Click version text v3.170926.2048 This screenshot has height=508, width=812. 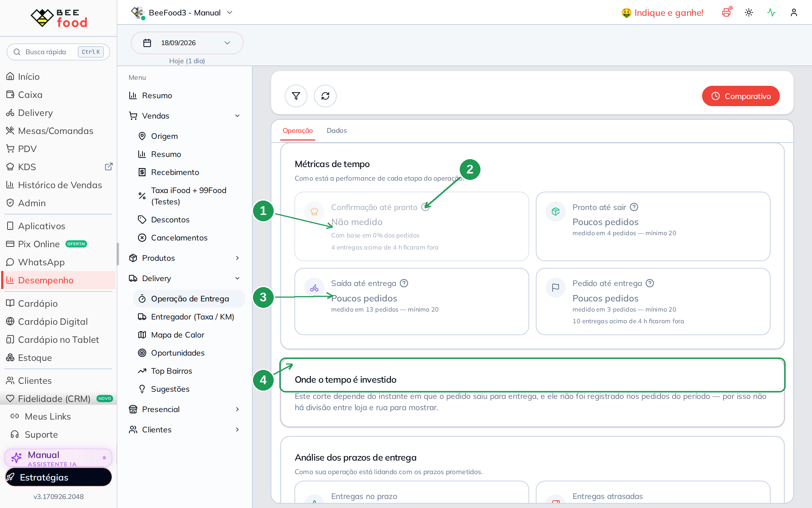(x=59, y=496)
